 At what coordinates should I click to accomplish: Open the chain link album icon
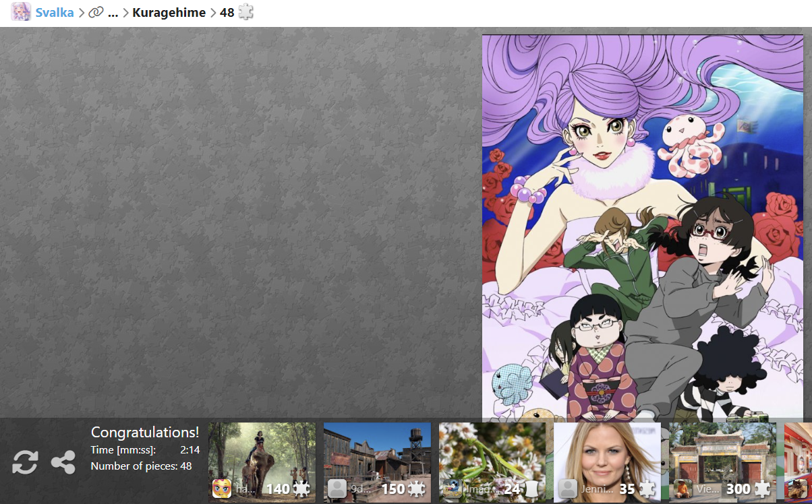pyautogui.click(x=96, y=12)
